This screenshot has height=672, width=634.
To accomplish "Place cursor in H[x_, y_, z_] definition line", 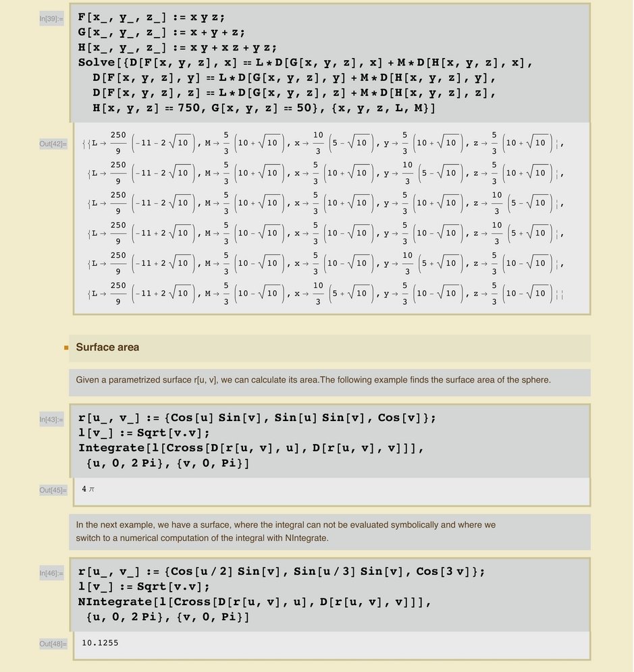I will click(x=177, y=47).
